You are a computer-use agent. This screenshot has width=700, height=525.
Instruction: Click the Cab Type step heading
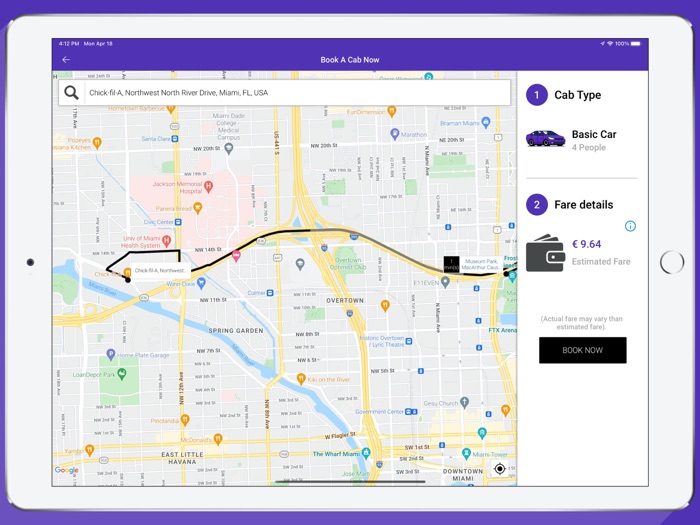[577, 95]
